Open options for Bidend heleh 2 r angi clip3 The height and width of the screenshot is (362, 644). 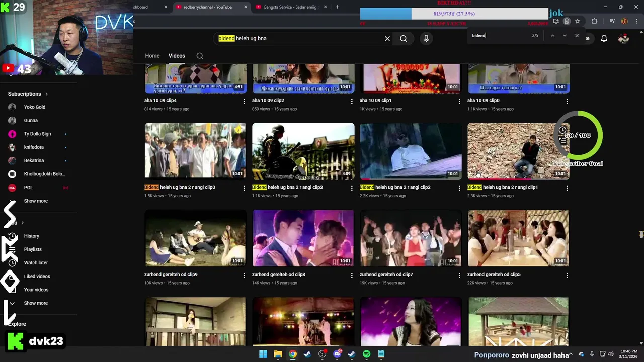352,188
